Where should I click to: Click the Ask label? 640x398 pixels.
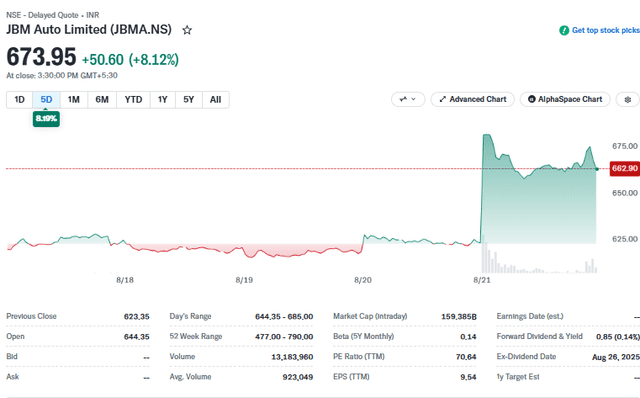pos(13,376)
